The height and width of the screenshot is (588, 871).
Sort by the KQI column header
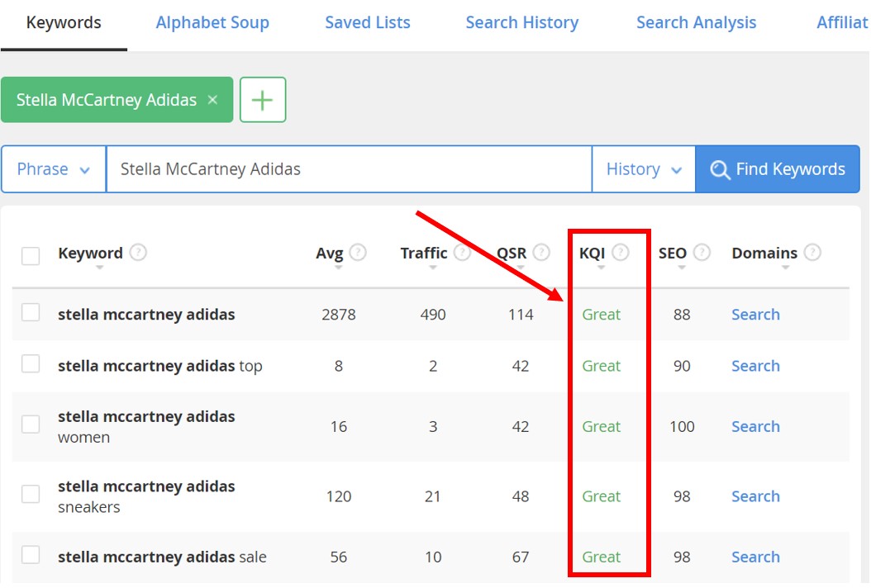pos(593,254)
